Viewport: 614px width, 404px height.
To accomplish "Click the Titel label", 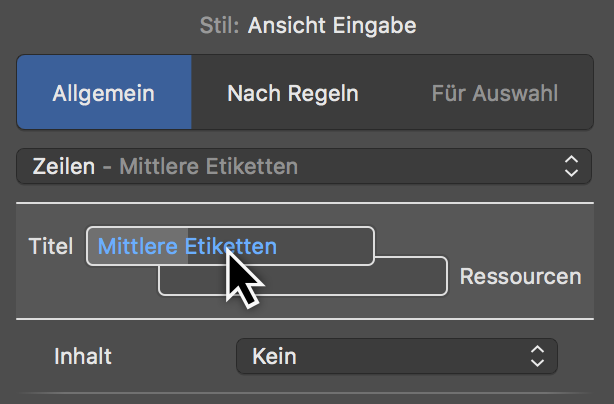I will [51, 246].
